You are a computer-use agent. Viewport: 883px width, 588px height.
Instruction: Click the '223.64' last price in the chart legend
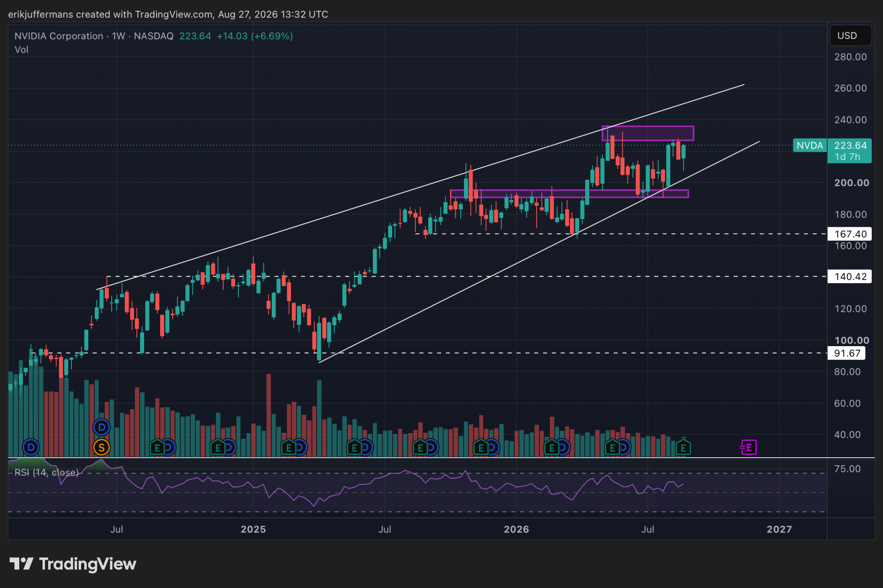pos(195,36)
